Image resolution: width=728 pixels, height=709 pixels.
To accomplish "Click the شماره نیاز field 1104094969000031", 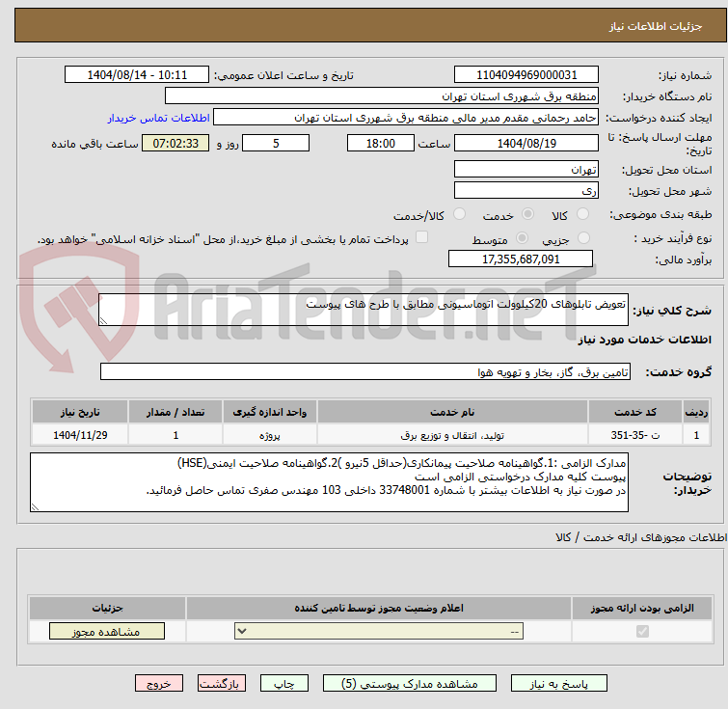I will pos(526,75).
